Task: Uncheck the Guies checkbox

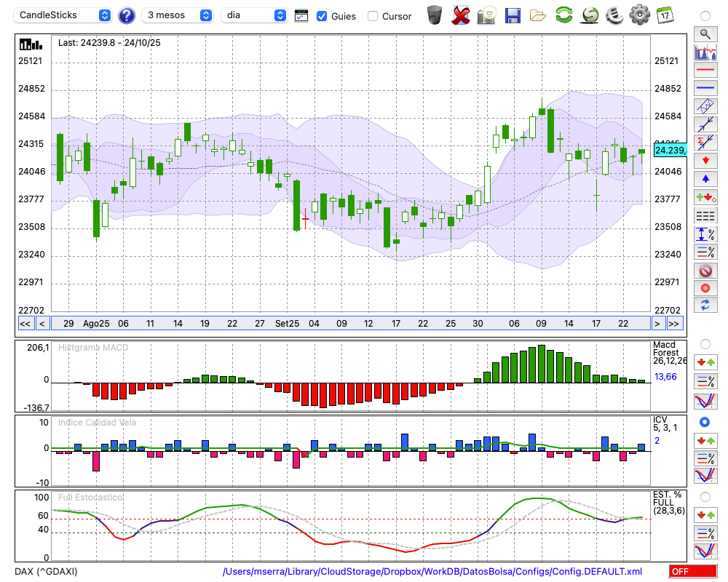Action: 322,16
